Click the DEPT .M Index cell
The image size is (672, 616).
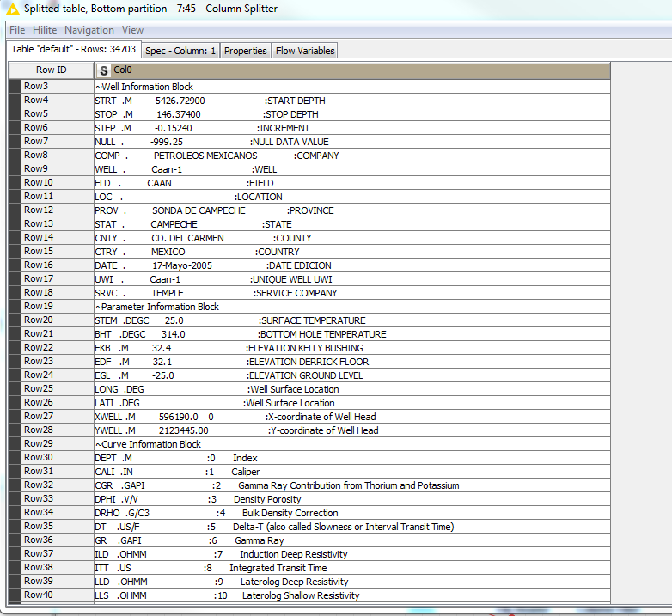click(x=352, y=458)
